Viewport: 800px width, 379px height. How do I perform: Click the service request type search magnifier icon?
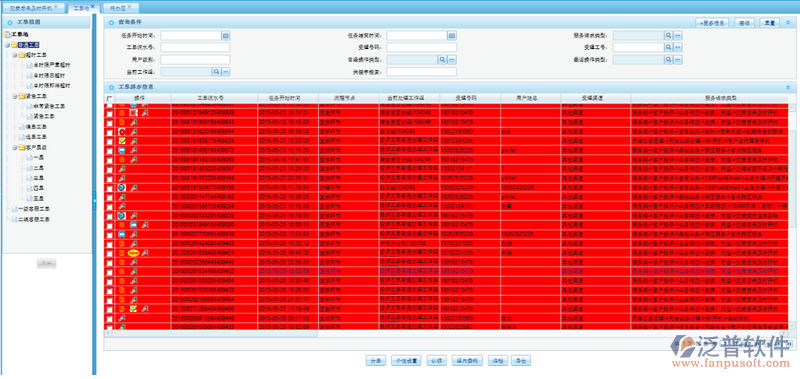pos(668,35)
